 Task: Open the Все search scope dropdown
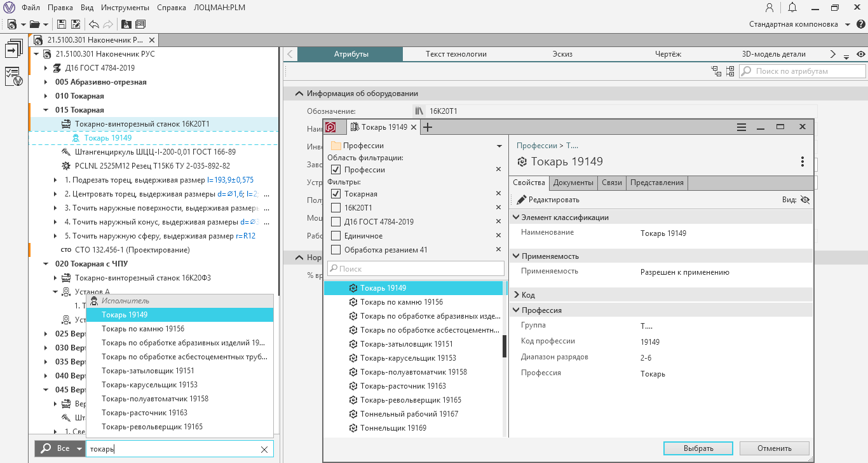click(79, 449)
